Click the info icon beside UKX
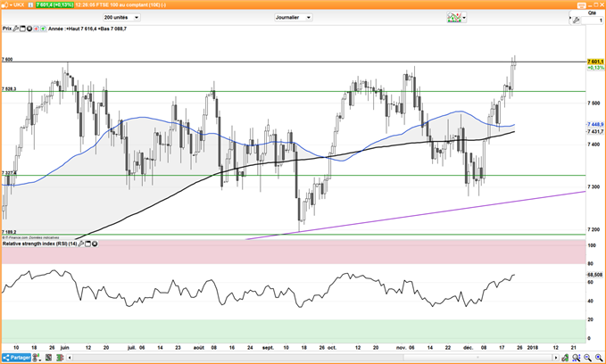The image size is (606, 364). click(x=30, y=5)
